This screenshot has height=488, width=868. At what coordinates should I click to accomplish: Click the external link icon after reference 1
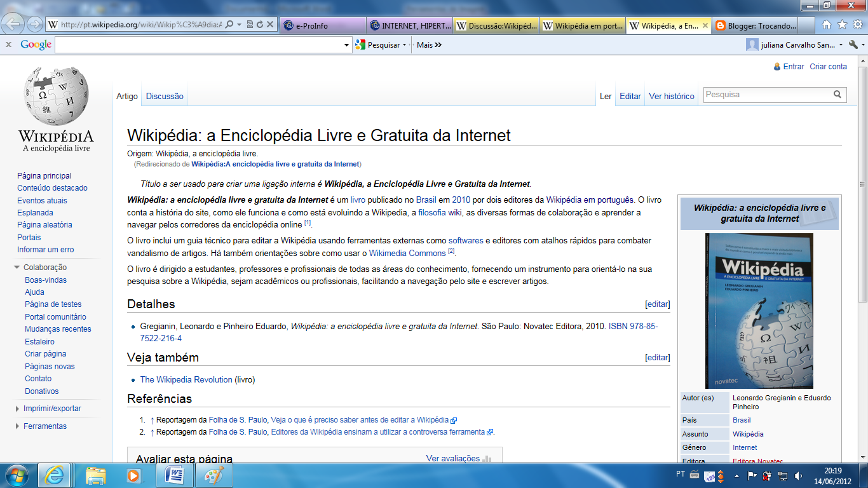(453, 419)
